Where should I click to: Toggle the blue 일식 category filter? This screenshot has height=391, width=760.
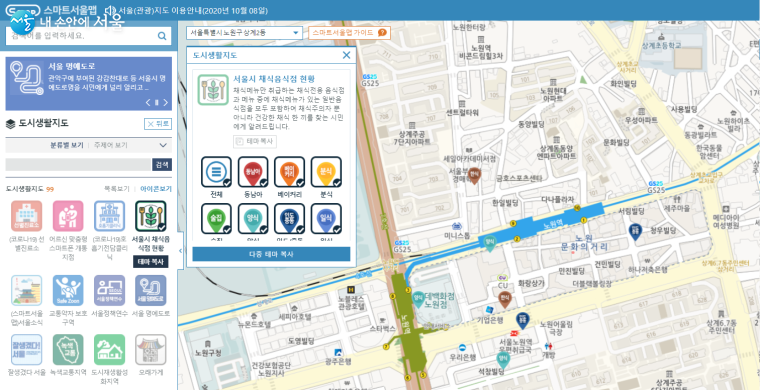click(x=326, y=219)
